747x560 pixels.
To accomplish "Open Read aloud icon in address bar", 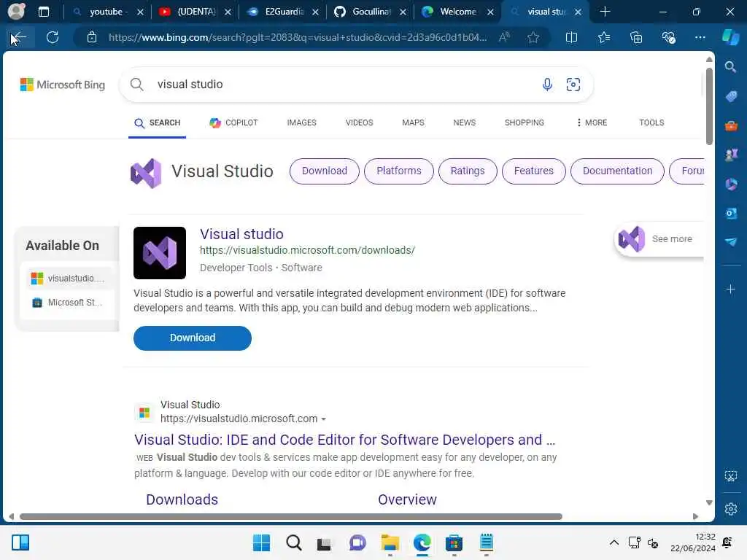I will click(x=504, y=37).
